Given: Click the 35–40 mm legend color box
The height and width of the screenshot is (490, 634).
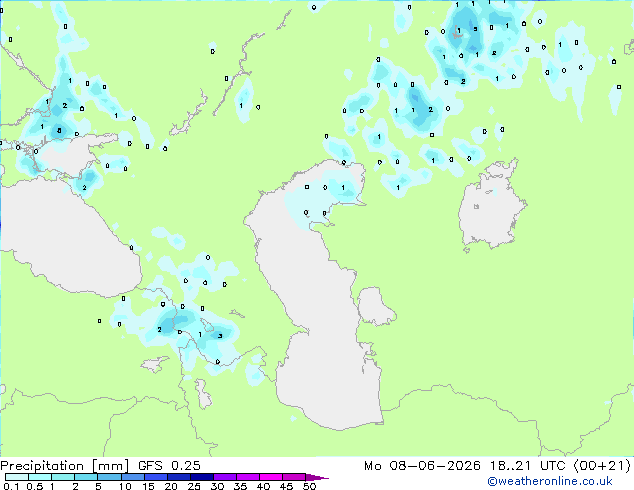Looking at the screenshot, I should [x=247, y=477].
